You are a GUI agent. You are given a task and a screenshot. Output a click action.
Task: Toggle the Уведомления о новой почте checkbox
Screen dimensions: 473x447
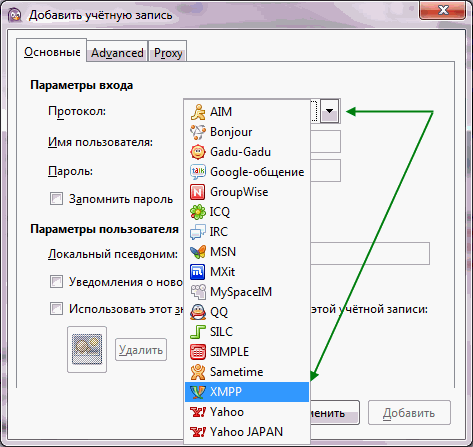56,281
